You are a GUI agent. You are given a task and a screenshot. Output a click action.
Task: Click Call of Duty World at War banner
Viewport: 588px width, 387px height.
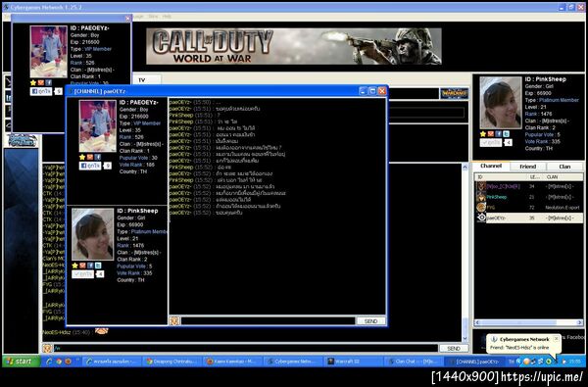[x=294, y=46]
